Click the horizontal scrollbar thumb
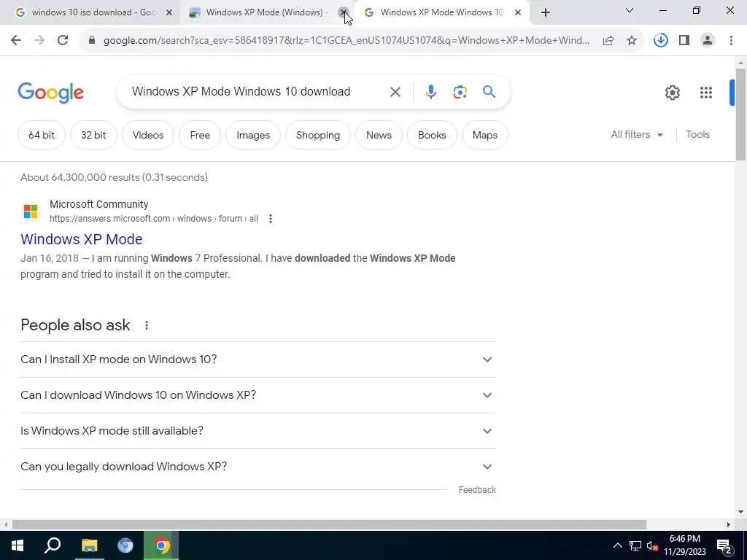This screenshot has height=560, width=747. (329, 525)
